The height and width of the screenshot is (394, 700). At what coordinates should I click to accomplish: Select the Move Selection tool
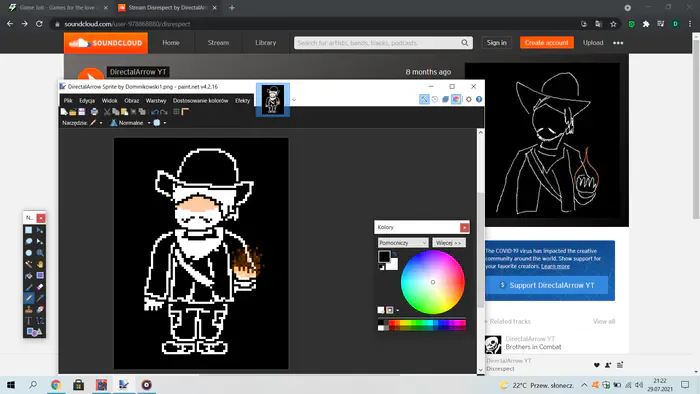40,241
